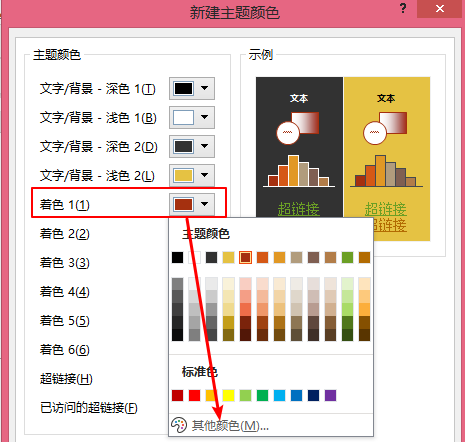Open the 着色 1 color dropdown arrow
Screen dimensions: 465x442
(x=204, y=204)
